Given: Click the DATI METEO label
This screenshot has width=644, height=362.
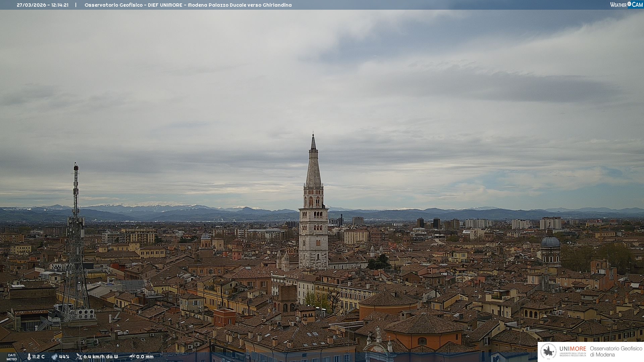Looking at the screenshot, I should [x=12, y=357].
